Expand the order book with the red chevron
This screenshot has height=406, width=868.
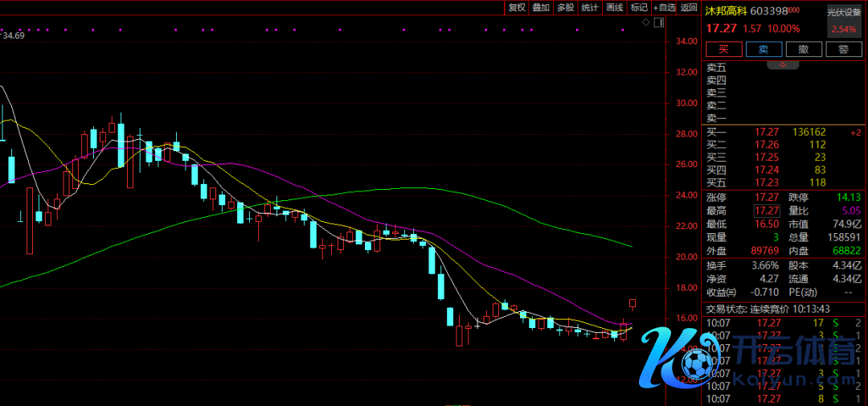pos(781,64)
